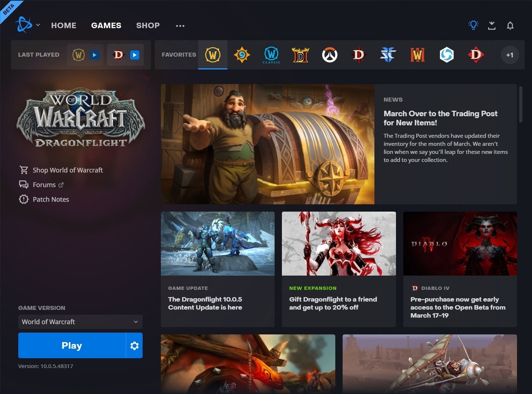532x394 pixels.
Task: Open Dragonflight 10.0.5 Content Update headline
Action: [205, 303]
